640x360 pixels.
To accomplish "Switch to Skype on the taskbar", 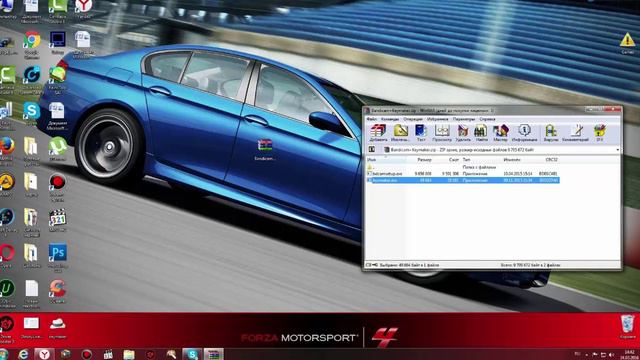I will 192,354.
